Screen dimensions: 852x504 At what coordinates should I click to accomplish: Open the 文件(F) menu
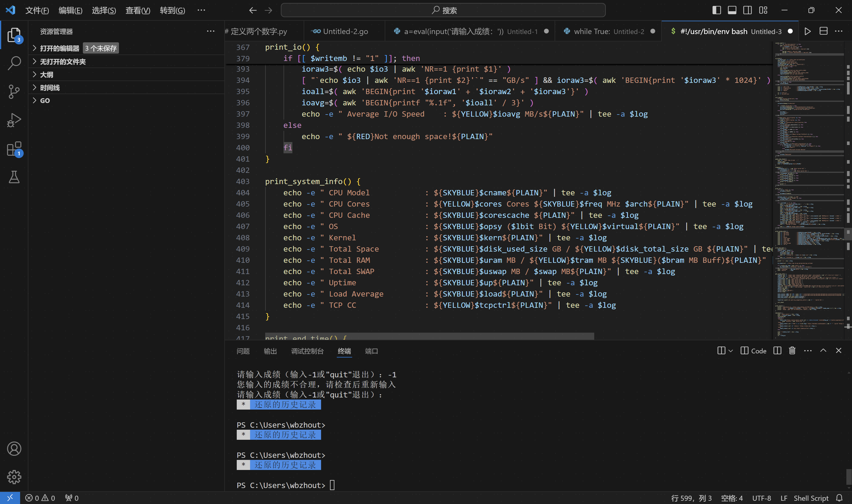point(37,10)
